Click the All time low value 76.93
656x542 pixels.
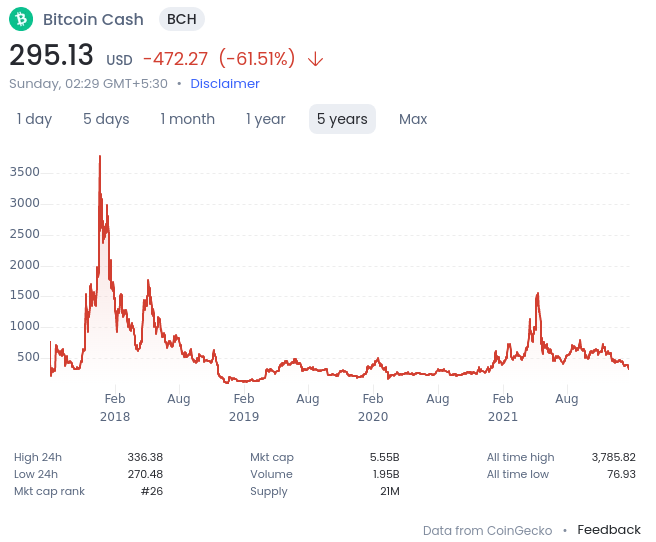(x=621, y=474)
